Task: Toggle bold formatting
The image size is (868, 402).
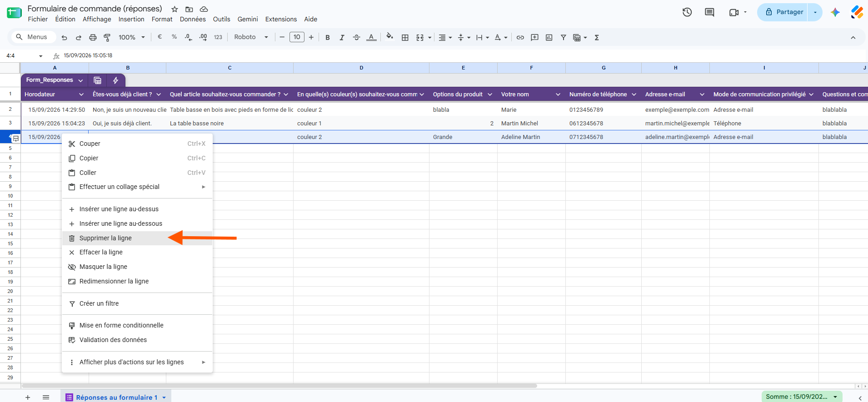Action: coord(327,37)
